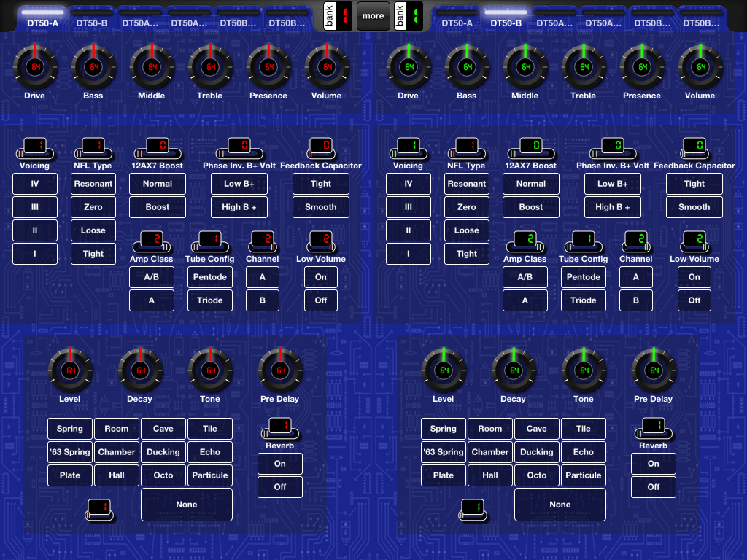Adjust the red Volume knob
Image resolution: width=747 pixels, height=560 pixels.
coord(327,67)
